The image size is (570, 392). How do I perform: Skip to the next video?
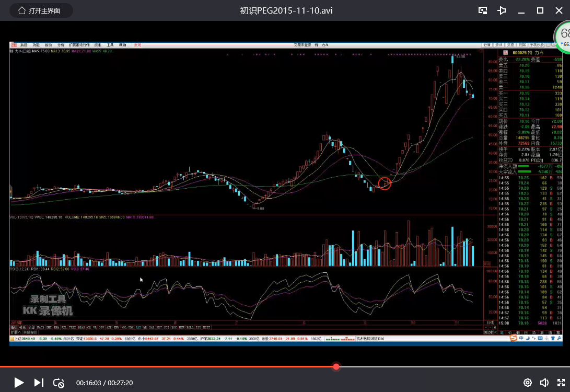[39, 383]
